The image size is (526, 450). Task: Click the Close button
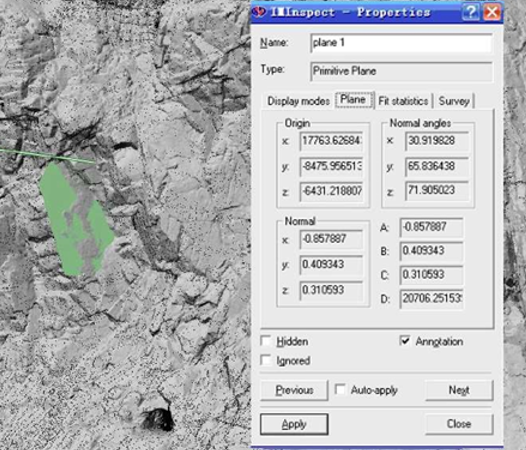tap(459, 424)
